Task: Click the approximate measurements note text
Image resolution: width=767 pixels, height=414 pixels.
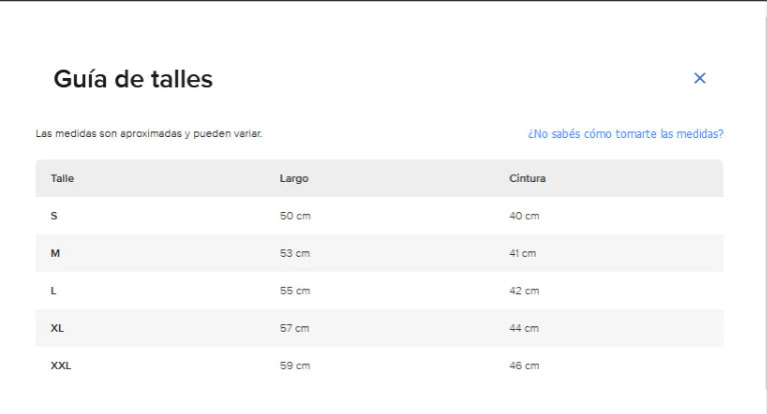Action: [x=149, y=134]
